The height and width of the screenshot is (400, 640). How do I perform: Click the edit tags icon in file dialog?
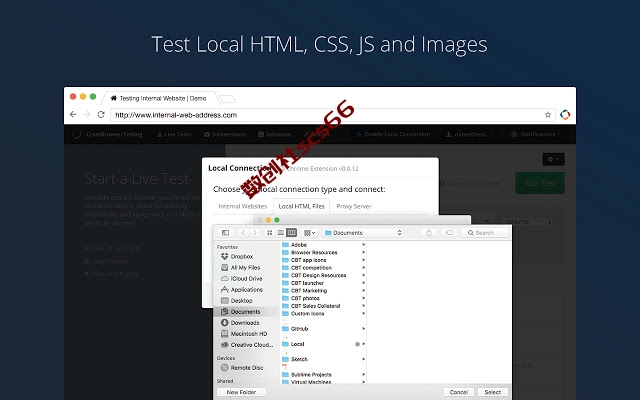(x=449, y=233)
